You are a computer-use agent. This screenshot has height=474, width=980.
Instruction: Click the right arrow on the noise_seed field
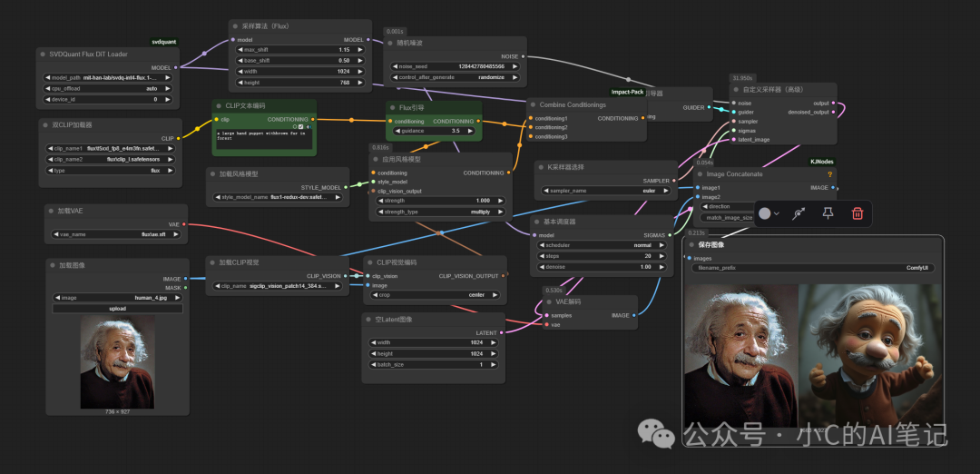(515, 66)
